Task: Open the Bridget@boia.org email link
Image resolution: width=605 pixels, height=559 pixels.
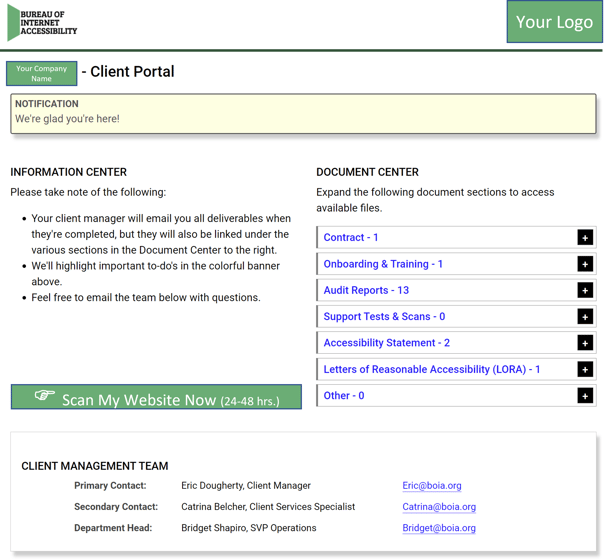Action: pos(438,528)
